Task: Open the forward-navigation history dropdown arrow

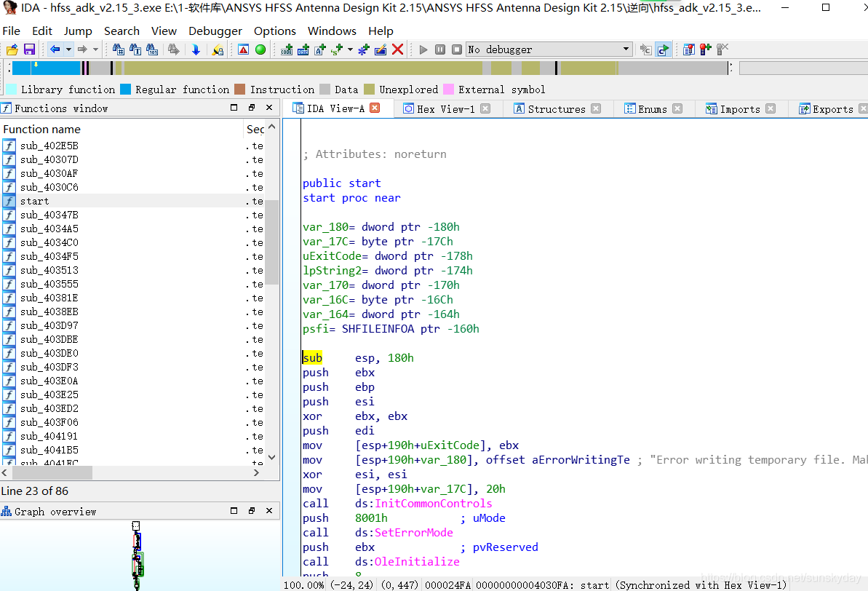Action: 96,49
